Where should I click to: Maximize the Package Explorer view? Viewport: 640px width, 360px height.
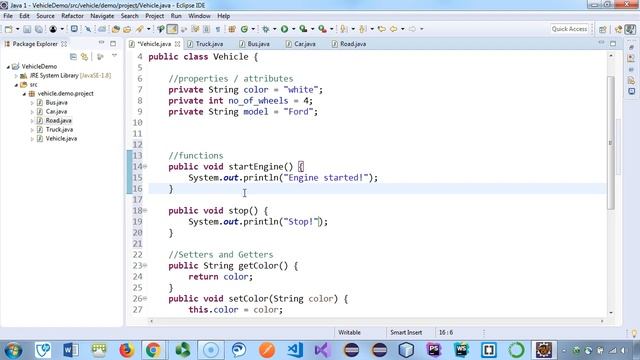point(113,43)
